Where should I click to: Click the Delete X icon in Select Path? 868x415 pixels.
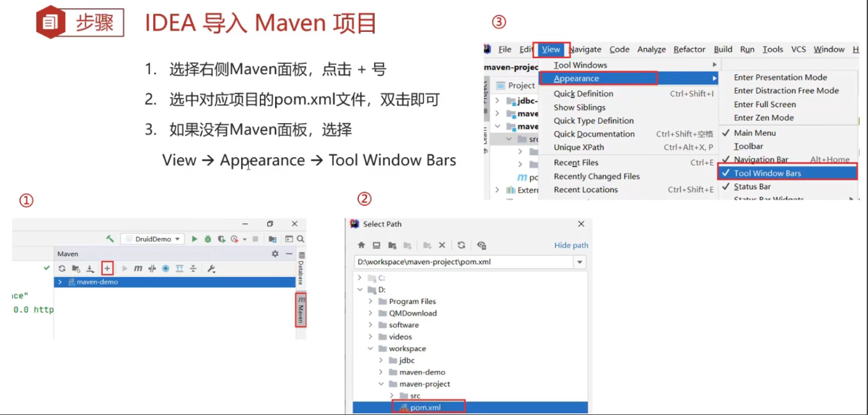442,245
